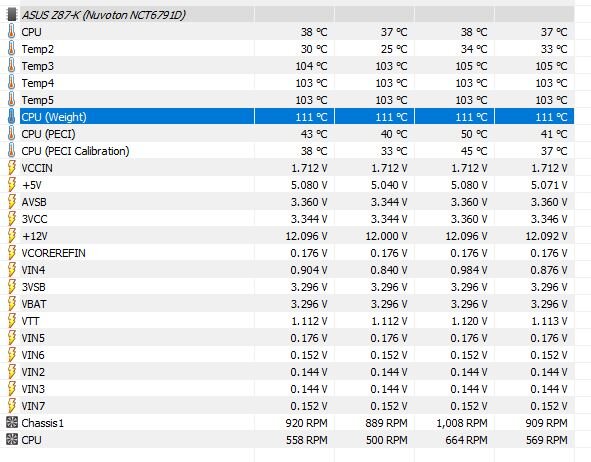Click the thermometer icon for CPU (PECI Calibration)
Viewport: 591px width, 462px height.
click(x=12, y=151)
